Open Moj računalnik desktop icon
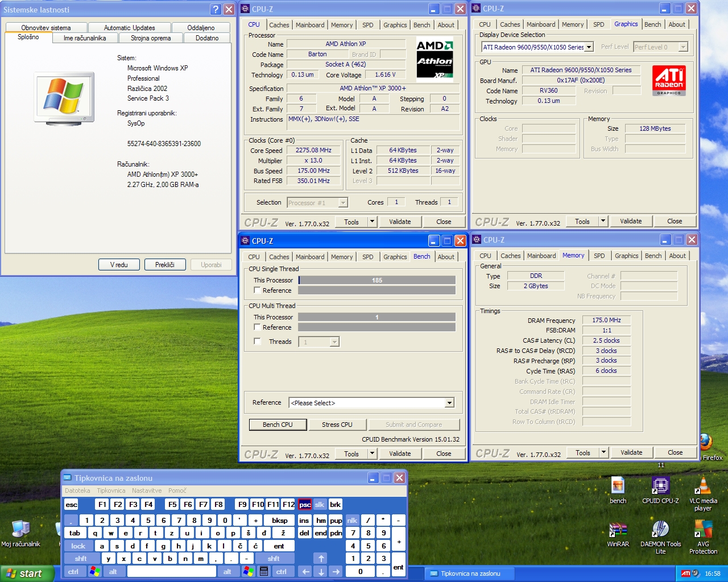The width and height of the screenshot is (728, 582). [20, 534]
